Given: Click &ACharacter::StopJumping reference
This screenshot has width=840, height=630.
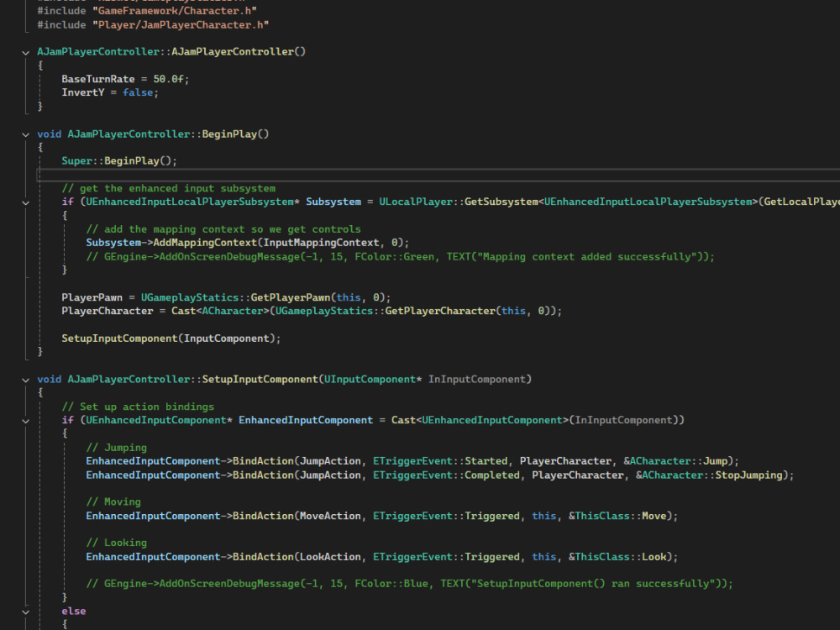Looking at the screenshot, I should tap(709, 475).
